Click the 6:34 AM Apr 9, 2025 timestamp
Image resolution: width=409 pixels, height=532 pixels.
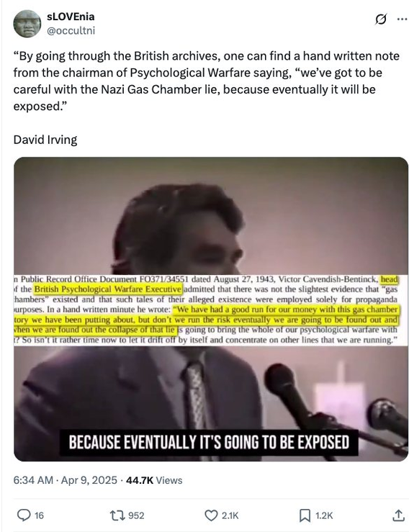click(66, 480)
